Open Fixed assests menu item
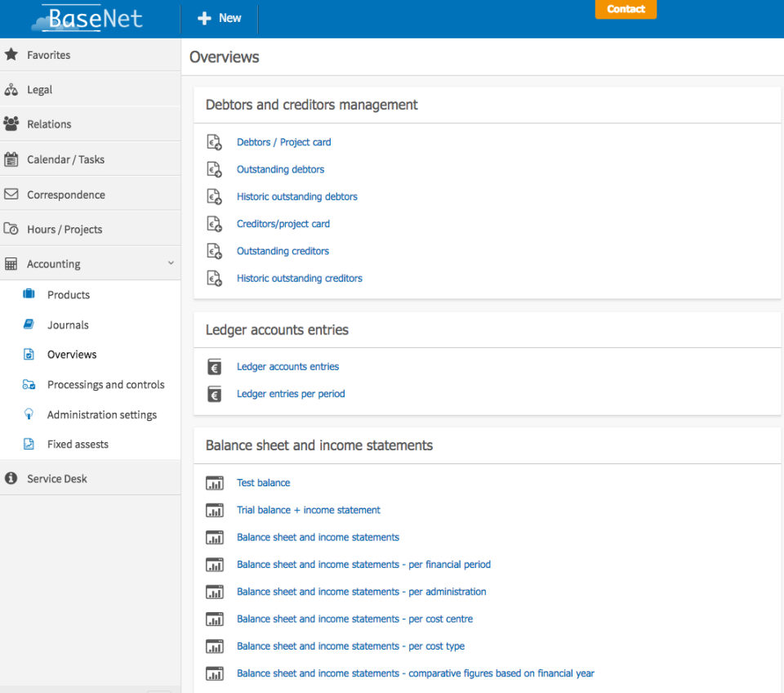 [x=78, y=445]
